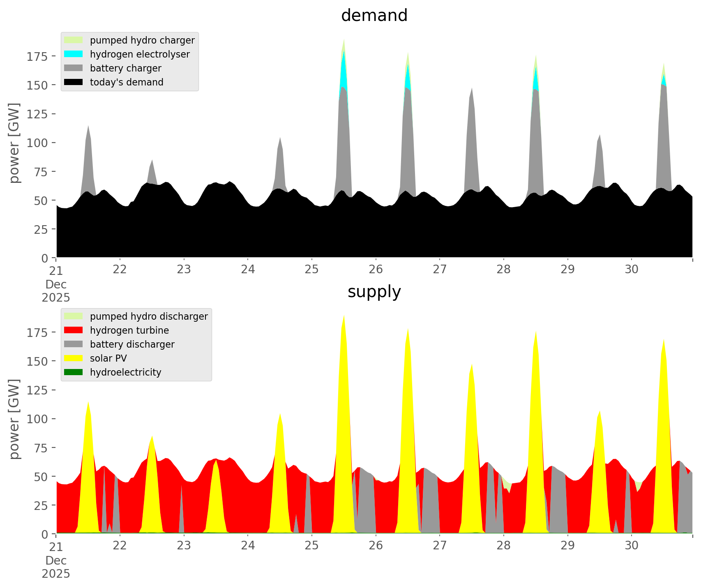Click the "supply" chart title
The image size is (701, 588).
coord(374,292)
